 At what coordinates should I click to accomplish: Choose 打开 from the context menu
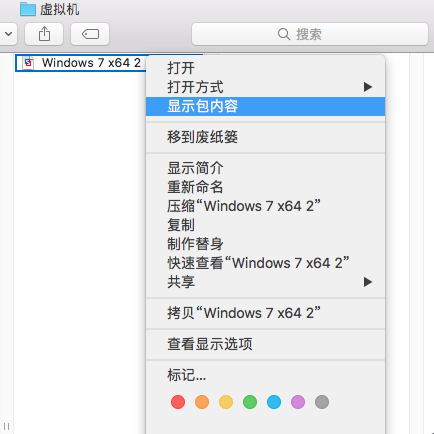coord(265,68)
